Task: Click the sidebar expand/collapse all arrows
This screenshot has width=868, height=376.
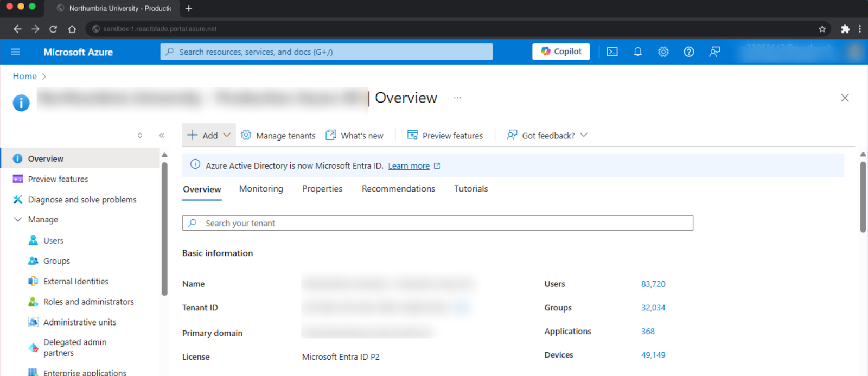Action: [140, 136]
